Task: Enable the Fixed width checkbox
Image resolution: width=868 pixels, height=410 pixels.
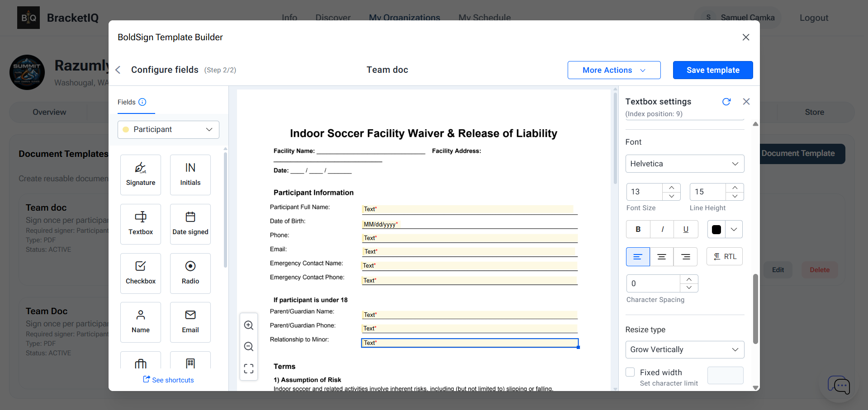Action: [x=630, y=372]
